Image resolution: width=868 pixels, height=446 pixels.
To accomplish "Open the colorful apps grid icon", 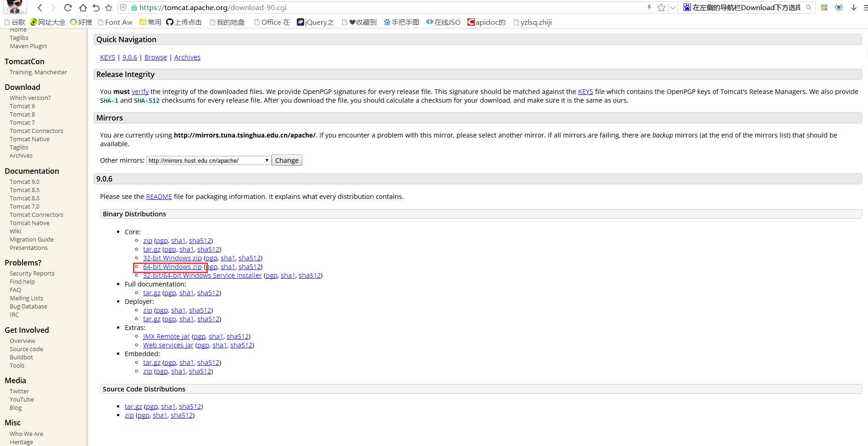I will 824,7.
